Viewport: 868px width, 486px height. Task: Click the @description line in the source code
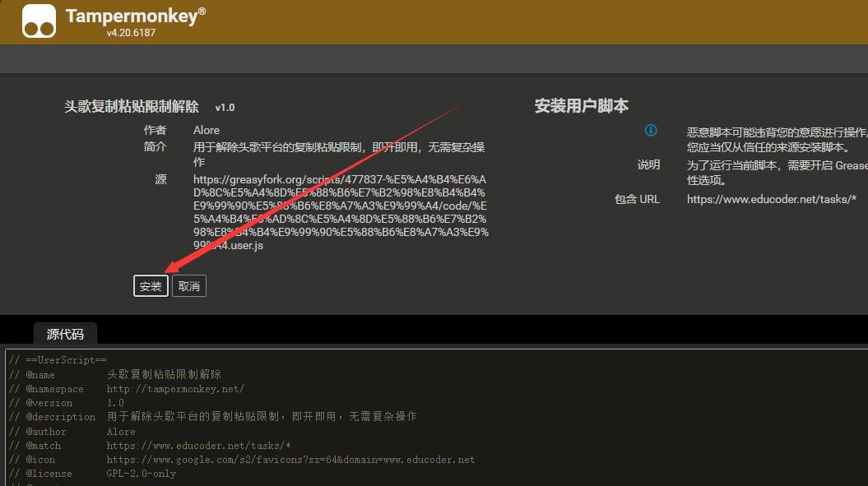212,417
